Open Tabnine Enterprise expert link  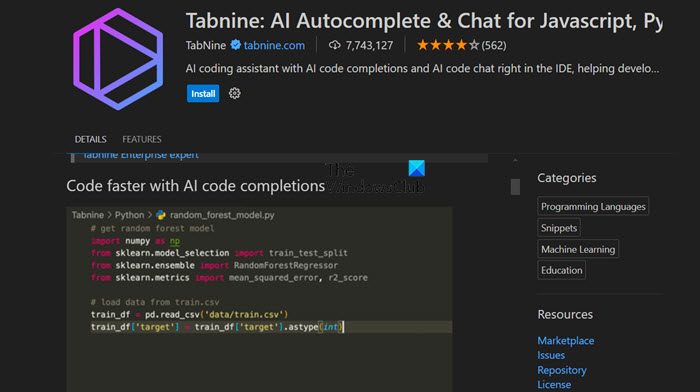coord(141,155)
